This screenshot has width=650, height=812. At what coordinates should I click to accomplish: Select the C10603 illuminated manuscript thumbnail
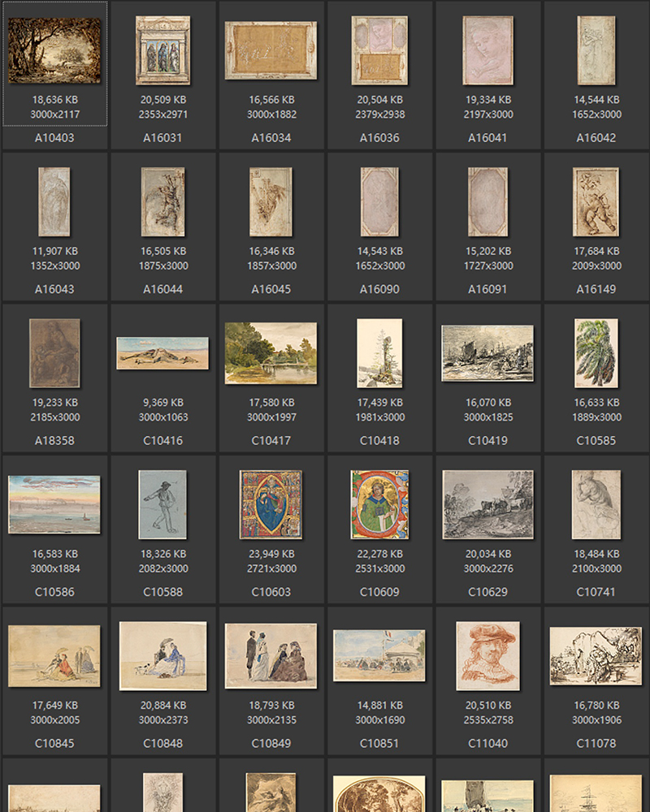click(271, 504)
